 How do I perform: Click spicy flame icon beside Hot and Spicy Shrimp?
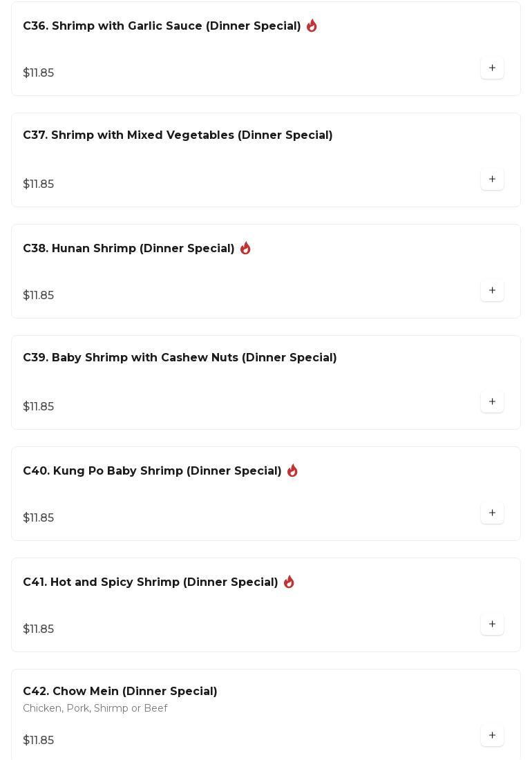[x=289, y=582]
